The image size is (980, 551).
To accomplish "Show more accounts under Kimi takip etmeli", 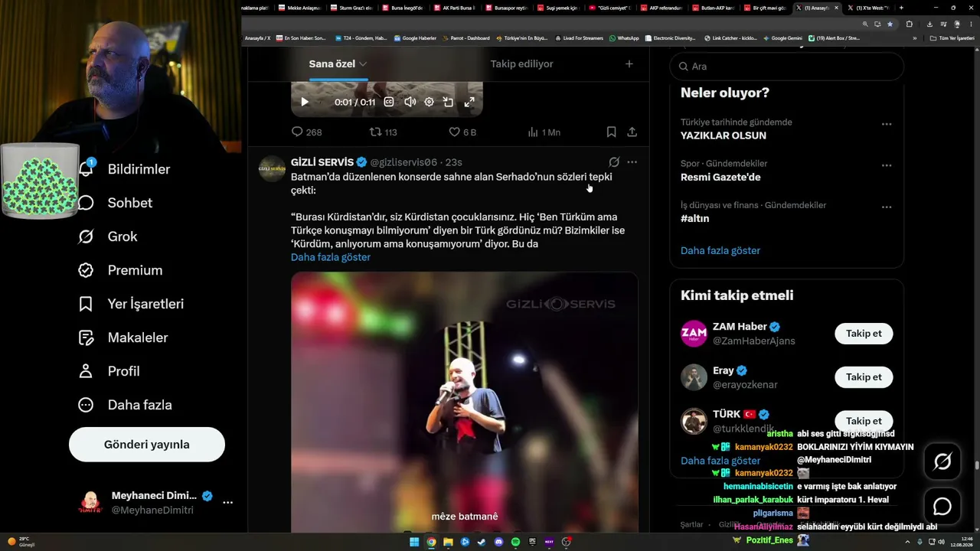I will [x=720, y=461].
